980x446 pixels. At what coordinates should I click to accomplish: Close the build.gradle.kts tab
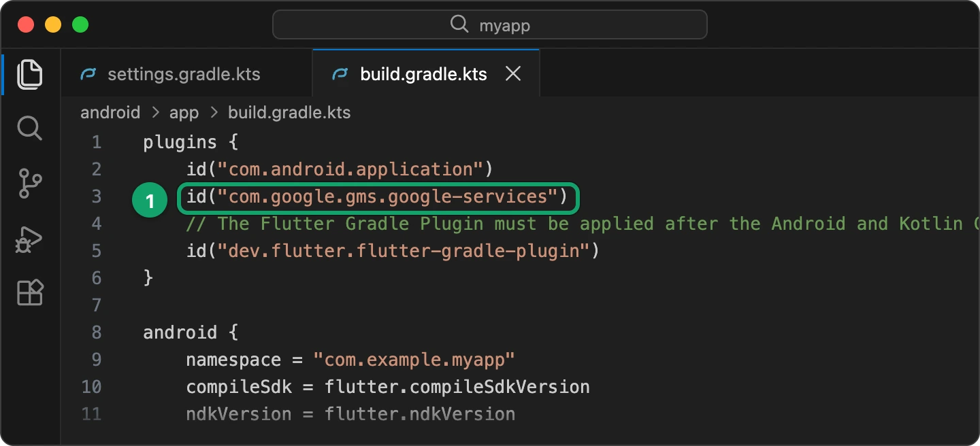(513, 74)
